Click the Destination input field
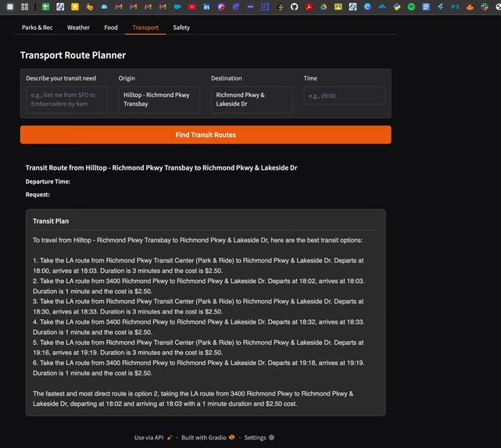Viewport: 501px width, 448px height. pyautogui.click(x=252, y=99)
